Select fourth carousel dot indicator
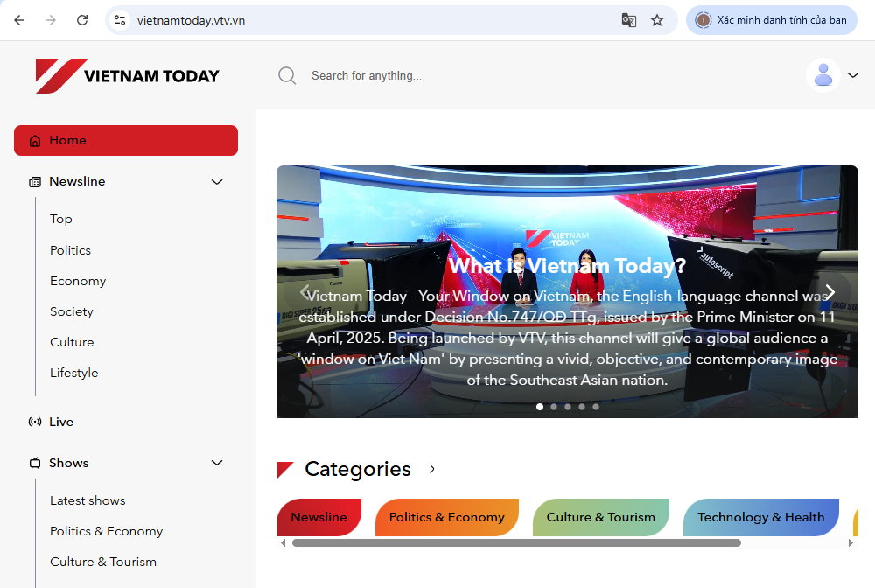The height and width of the screenshot is (588, 875). (582, 407)
